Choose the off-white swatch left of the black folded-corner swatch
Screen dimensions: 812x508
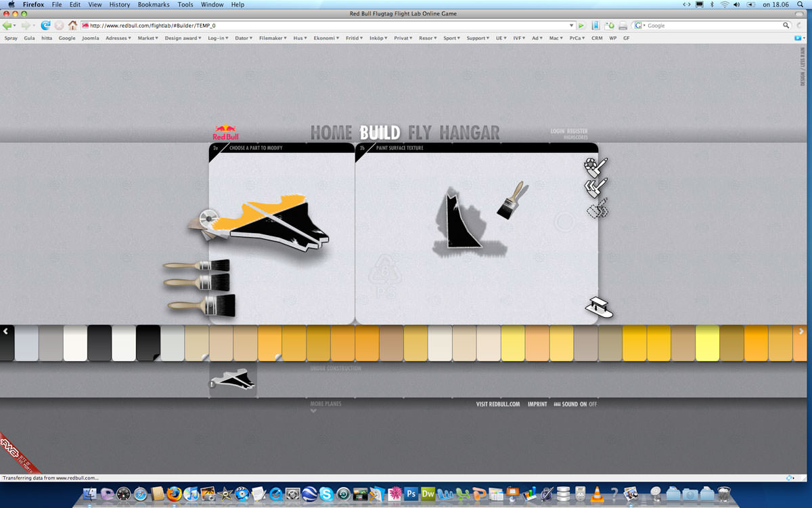[124, 343]
